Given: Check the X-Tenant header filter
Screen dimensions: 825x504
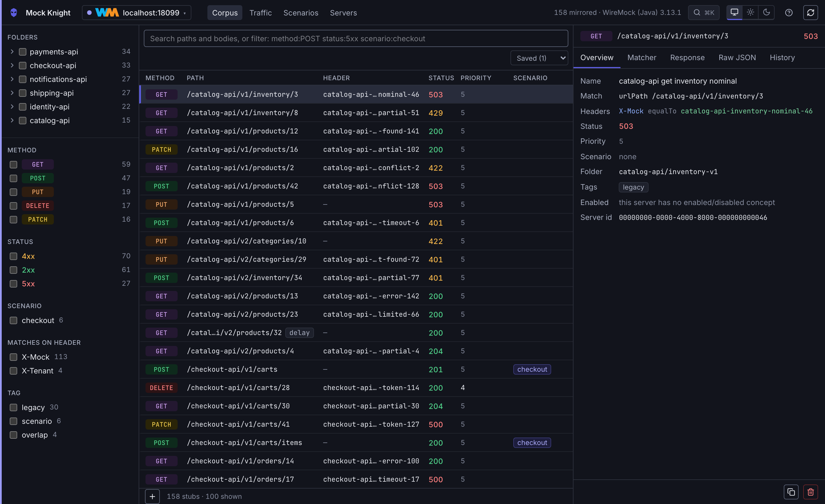Looking at the screenshot, I should [13, 371].
